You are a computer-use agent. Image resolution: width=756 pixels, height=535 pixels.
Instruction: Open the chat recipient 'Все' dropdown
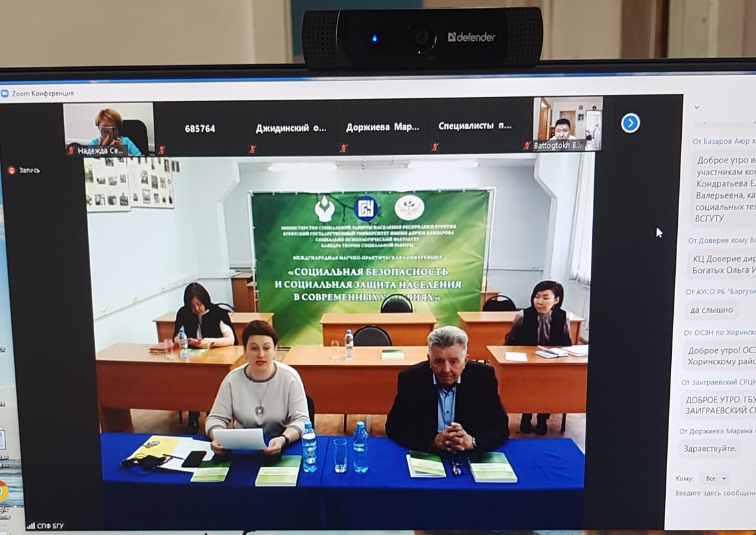(714, 479)
